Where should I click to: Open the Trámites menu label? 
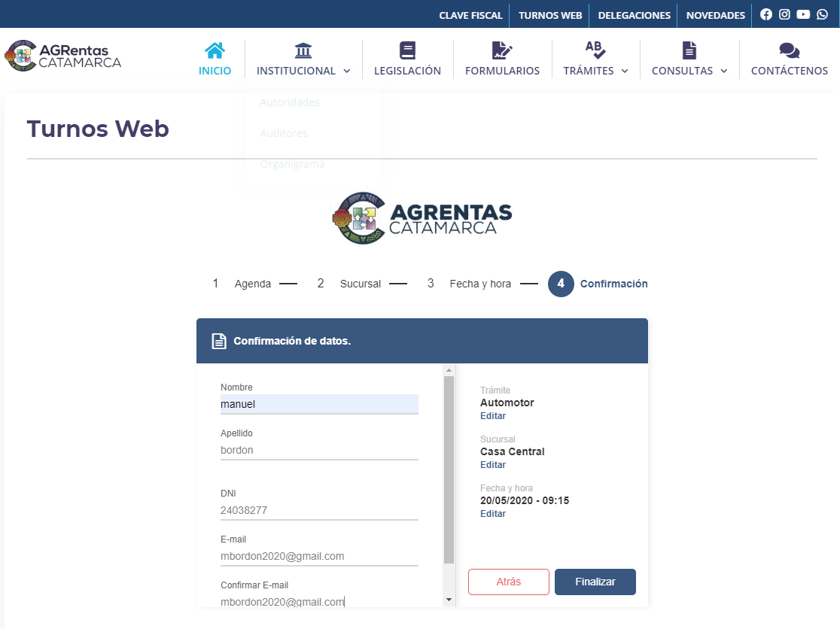pos(588,71)
